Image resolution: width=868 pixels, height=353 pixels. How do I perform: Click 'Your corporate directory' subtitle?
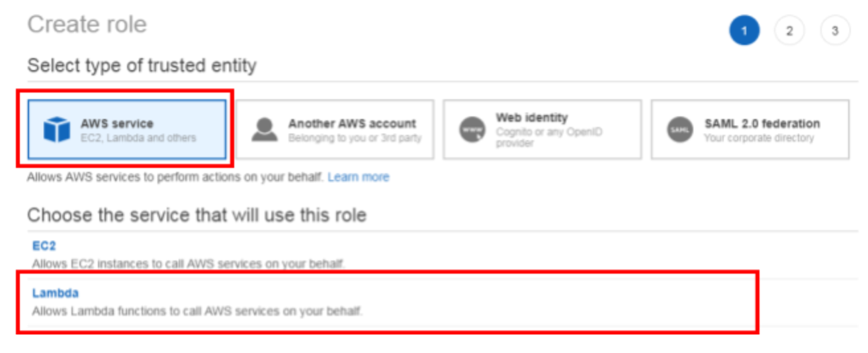pos(758,138)
